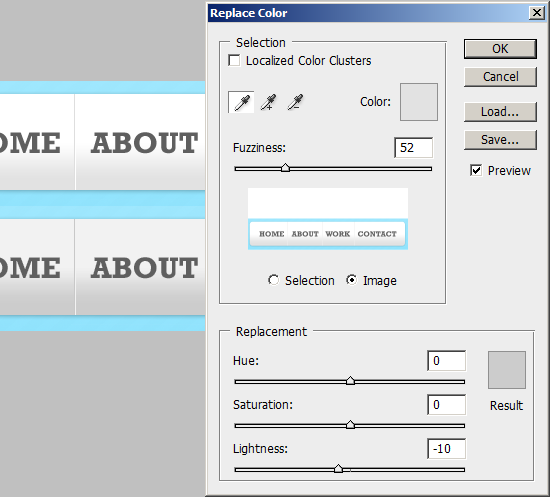Enable Localized Color Clusters checkbox

tap(234, 60)
